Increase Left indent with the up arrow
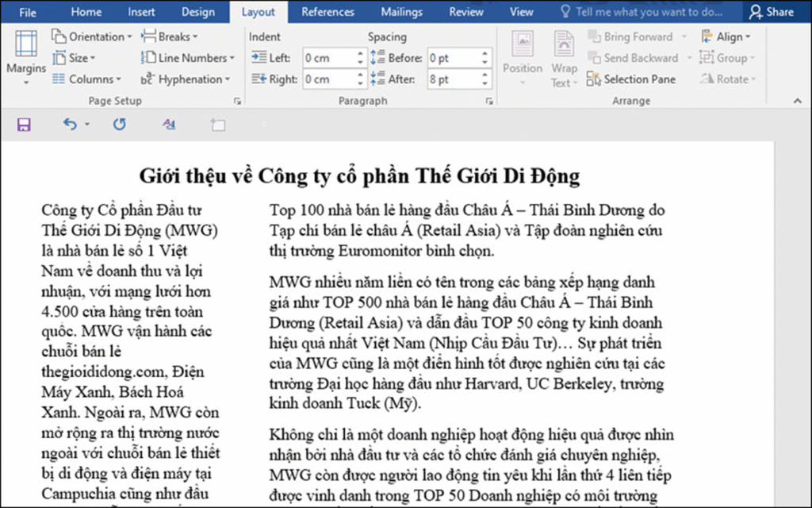 click(x=361, y=53)
